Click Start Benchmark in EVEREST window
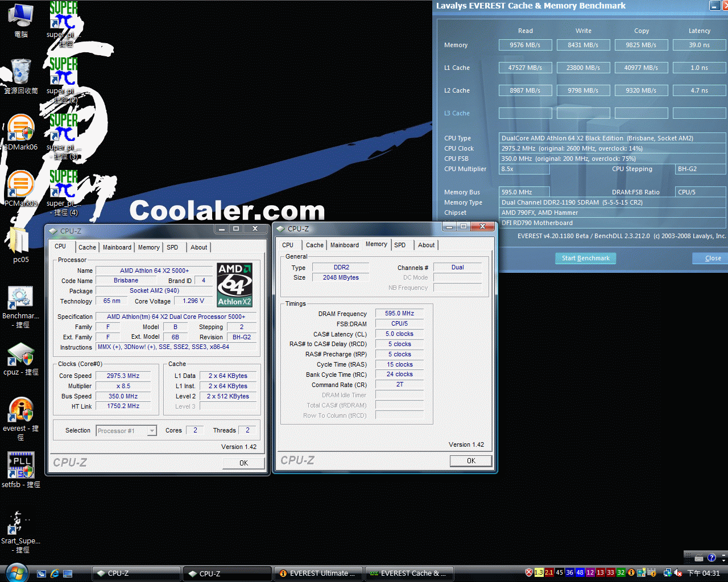This screenshot has height=582, width=728. tap(585, 258)
